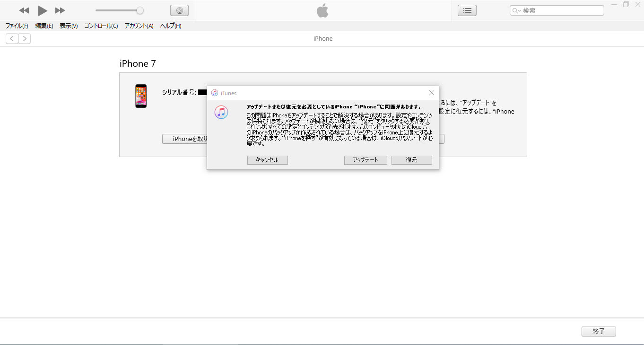Click the iPhoneを取り出す button
Viewport: 644px width, 345px height.
185,139
